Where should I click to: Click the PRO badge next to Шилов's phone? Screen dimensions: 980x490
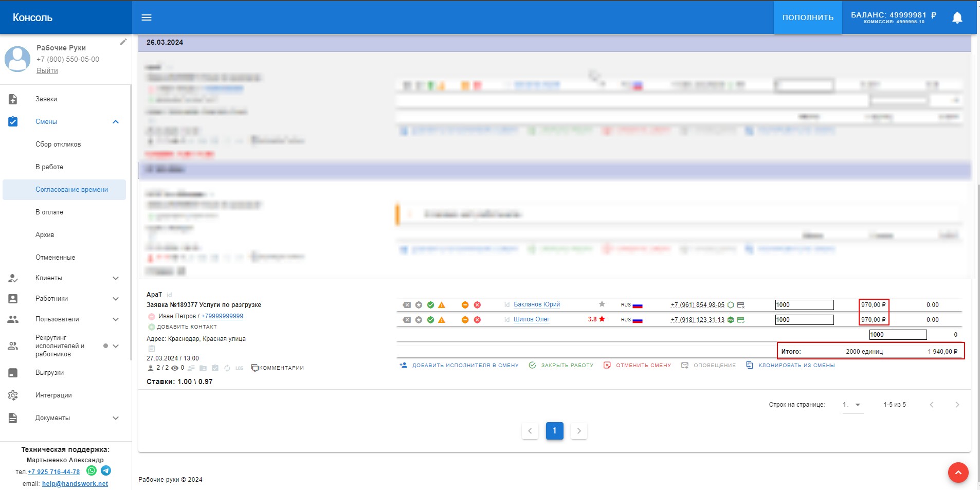pyautogui.click(x=731, y=320)
